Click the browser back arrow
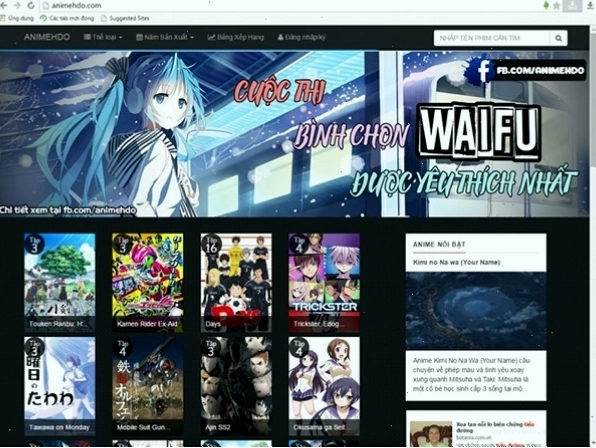 pos(4,5)
